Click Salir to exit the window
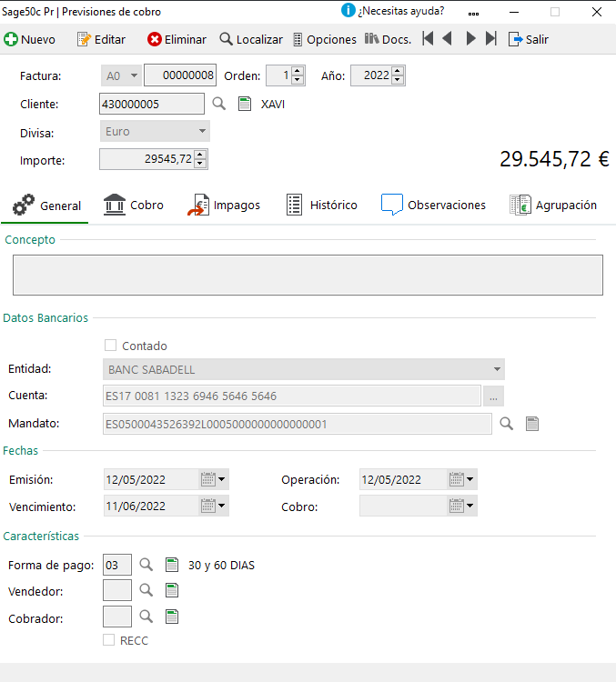Viewport: 616px width, 682px height. tap(529, 40)
